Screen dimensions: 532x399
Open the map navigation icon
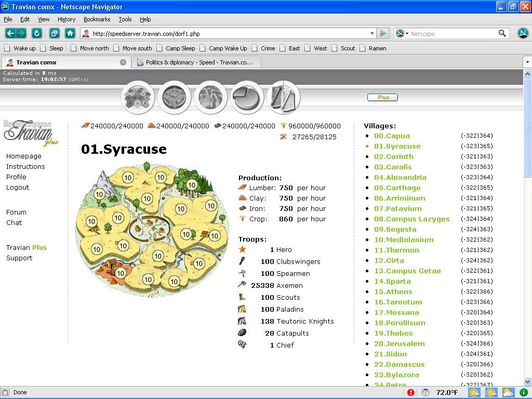tap(210, 98)
